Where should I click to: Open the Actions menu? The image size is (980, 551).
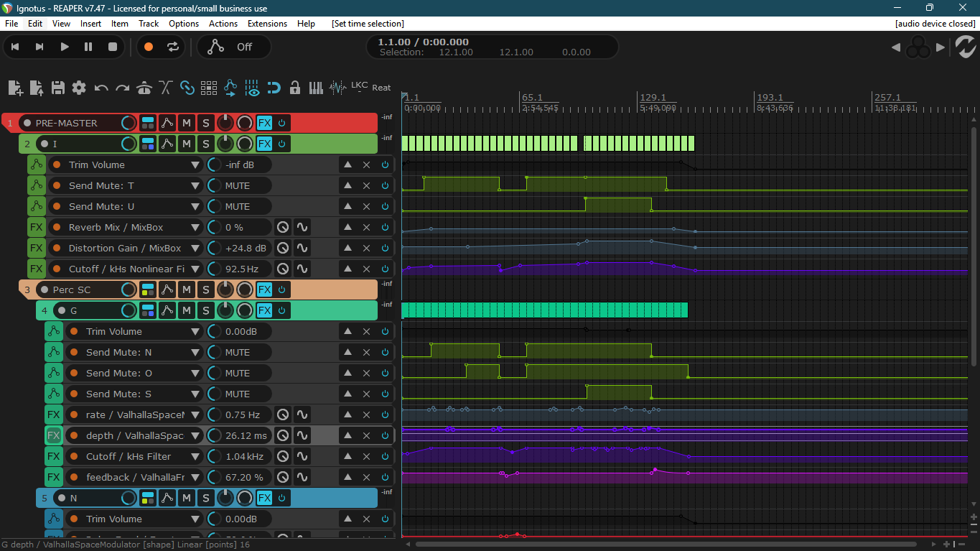pyautogui.click(x=223, y=24)
